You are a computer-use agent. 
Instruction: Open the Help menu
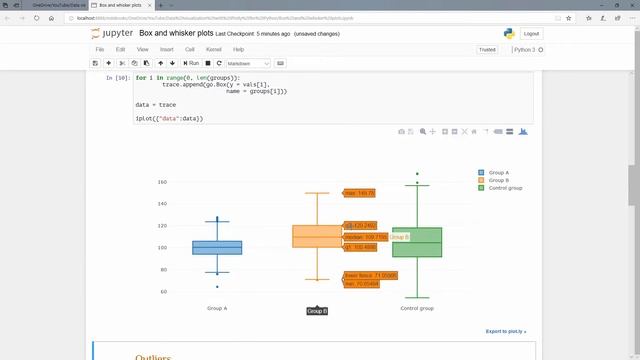click(238, 49)
